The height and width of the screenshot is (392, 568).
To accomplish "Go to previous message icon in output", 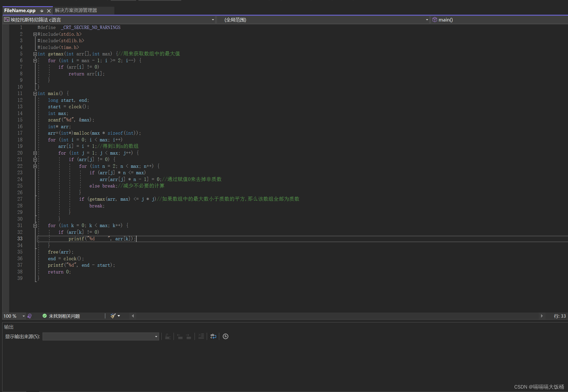I will 180,336.
